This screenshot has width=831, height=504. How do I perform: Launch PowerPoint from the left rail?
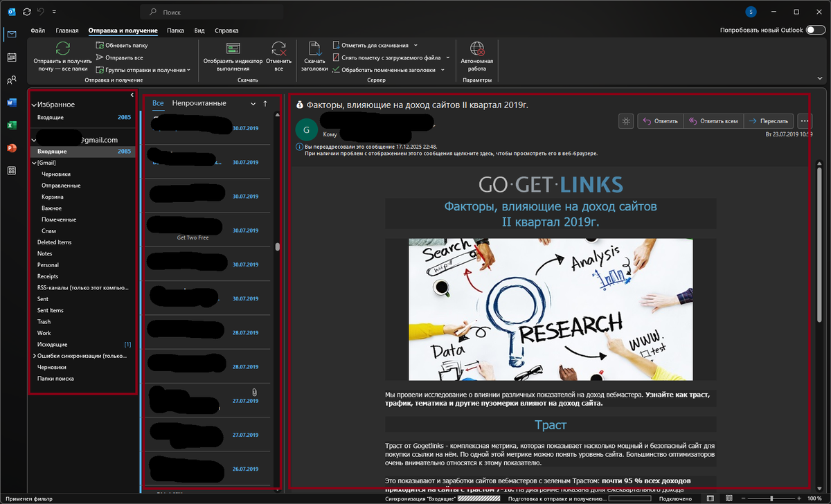[x=12, y=147]
